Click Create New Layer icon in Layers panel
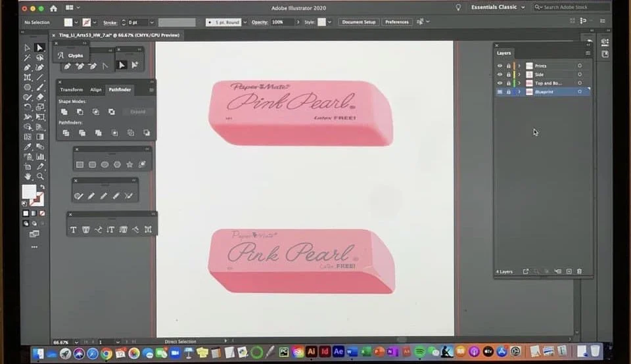 coord(569,271)
